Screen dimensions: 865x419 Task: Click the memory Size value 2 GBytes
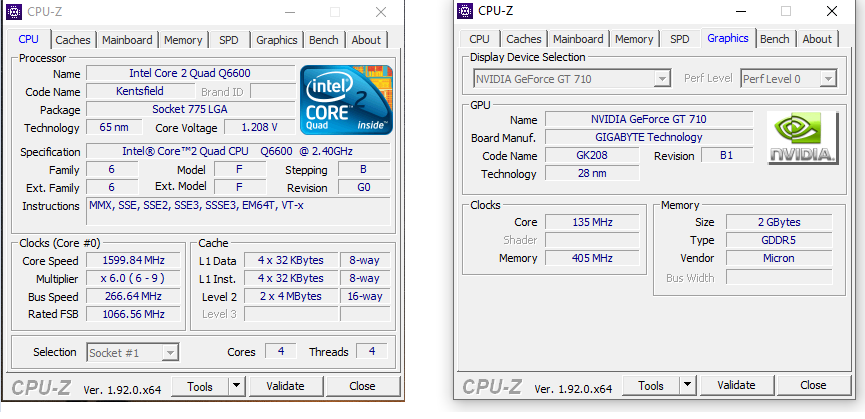point(779,222)
